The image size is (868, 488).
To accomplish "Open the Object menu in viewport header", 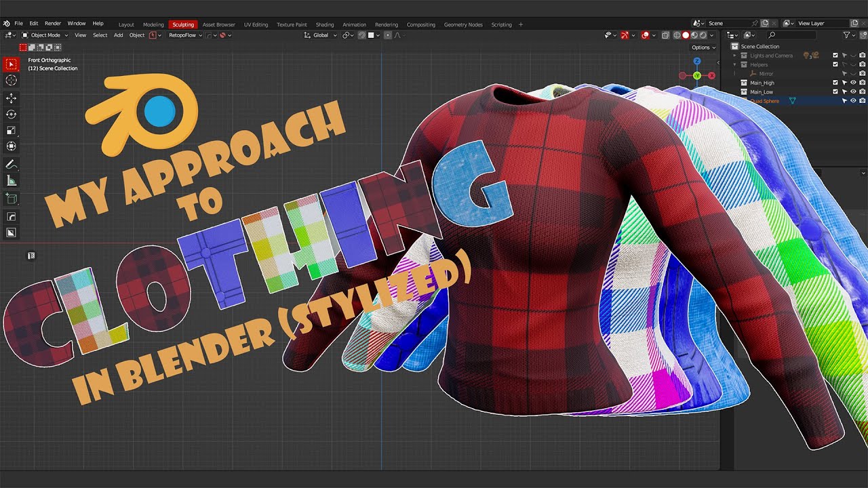I will coord(137,35).
